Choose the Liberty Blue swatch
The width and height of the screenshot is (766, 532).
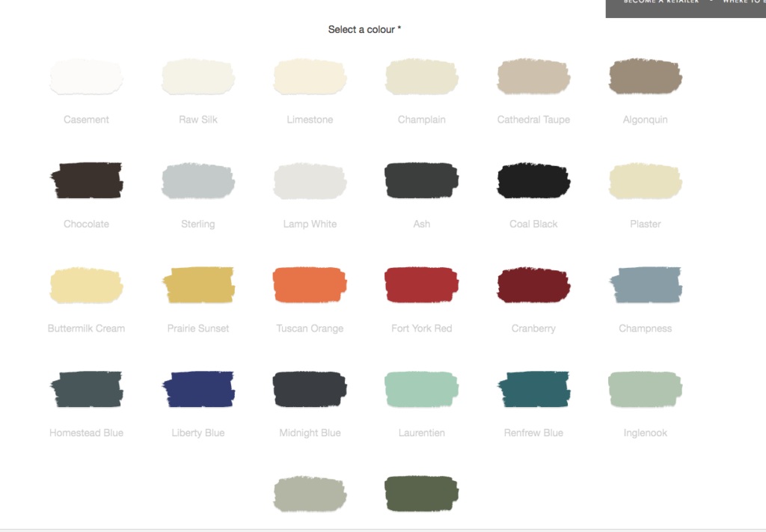(x=198, y=389)
